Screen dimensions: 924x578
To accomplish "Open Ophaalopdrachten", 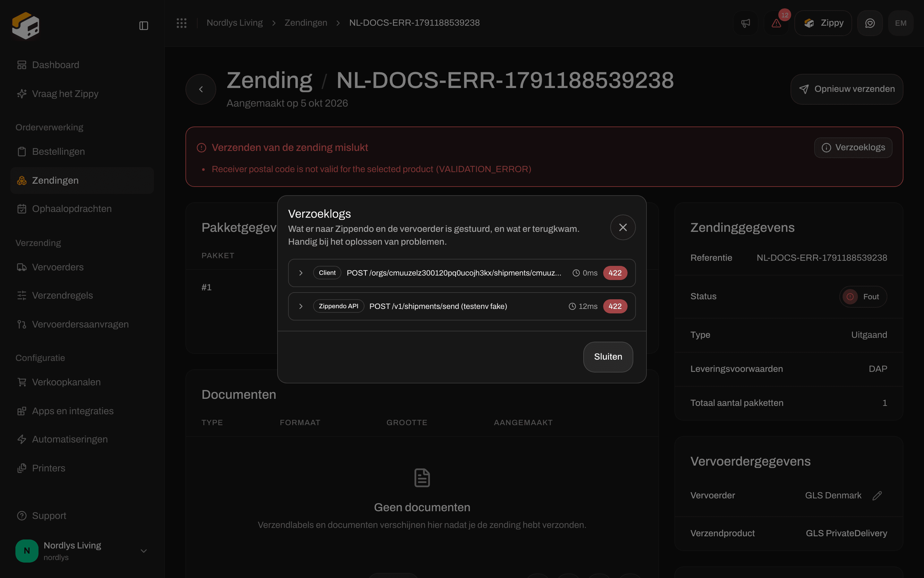I will 82,209.
